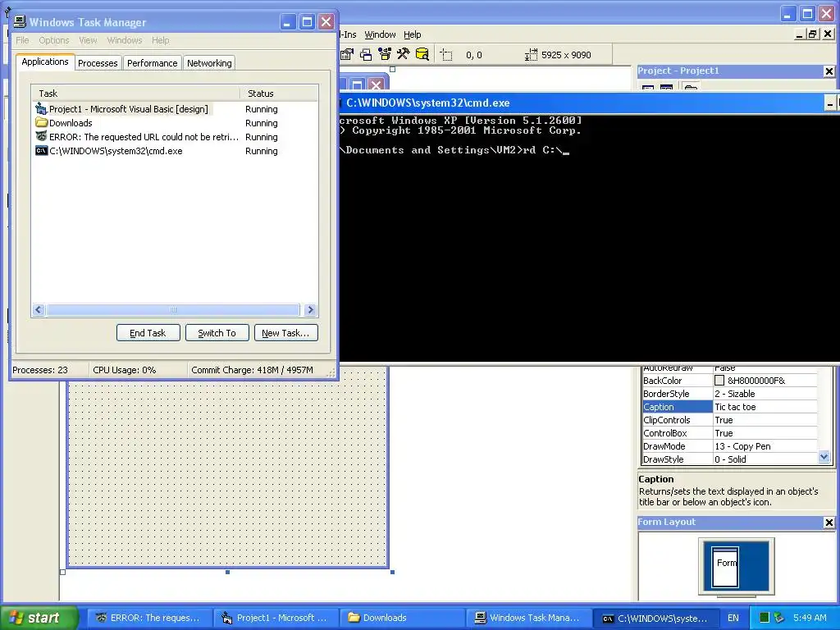Click the Task Manager CPU tray icon

tap(765, 618)
